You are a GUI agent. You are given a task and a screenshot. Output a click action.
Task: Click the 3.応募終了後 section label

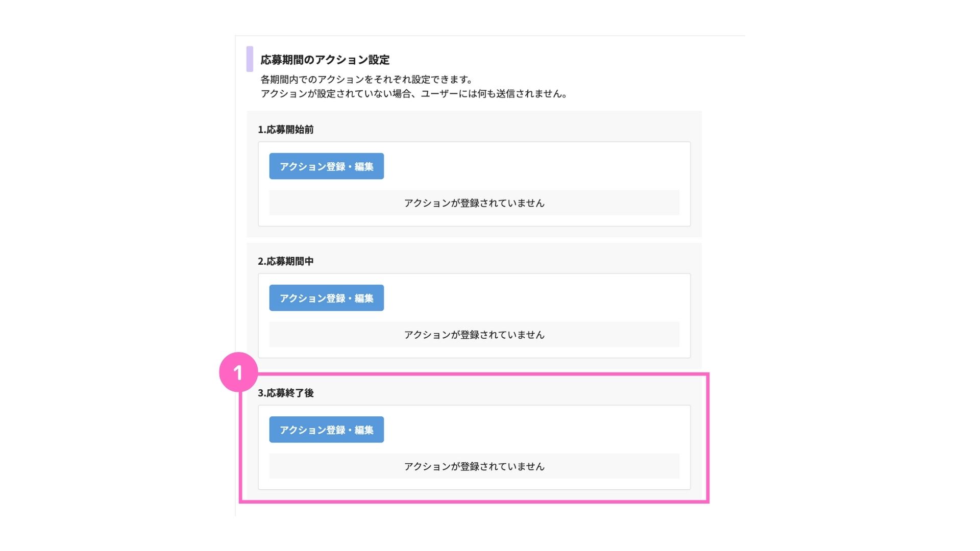pyautogui.click(x=285, y=393)
